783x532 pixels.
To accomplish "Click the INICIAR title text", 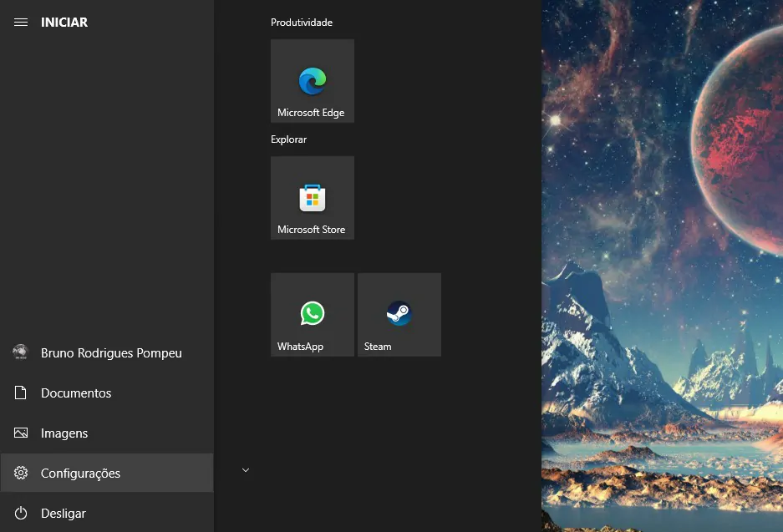I will coord(64,22).
